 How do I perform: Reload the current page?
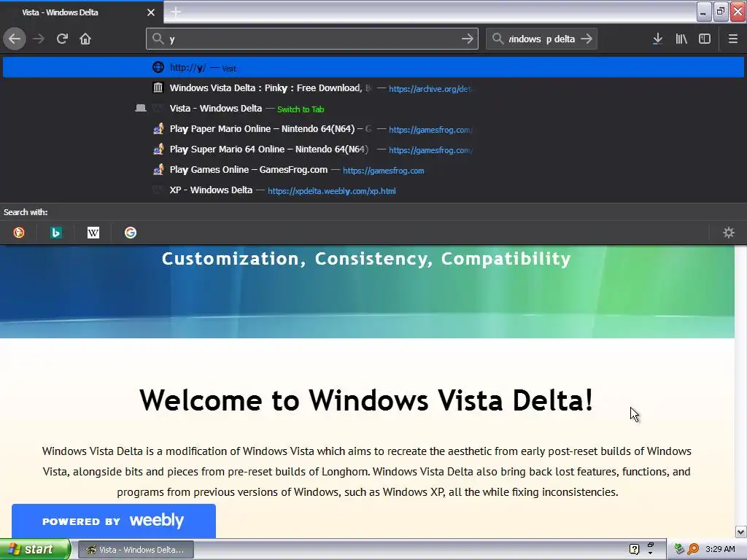click(62, 39)
